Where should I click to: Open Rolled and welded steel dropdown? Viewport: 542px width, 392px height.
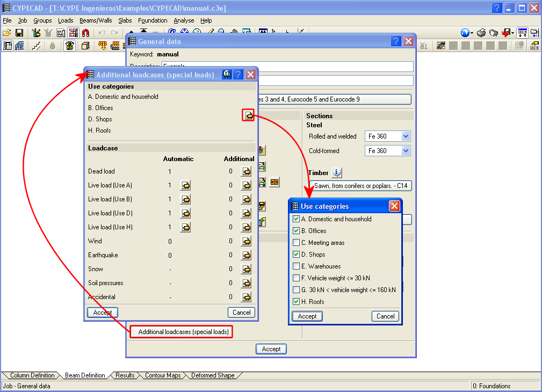(406, 136)
